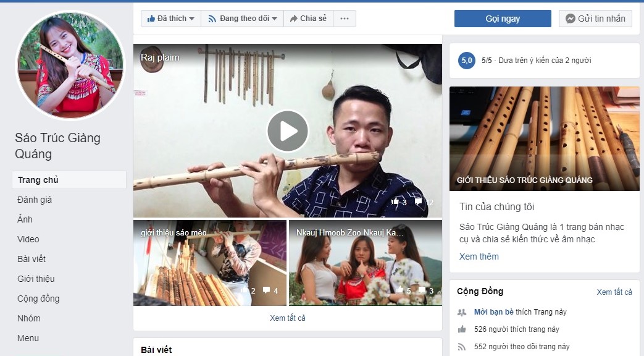Click the Messenger icon in Gửi tin nhắn
The image size is (644, 356).
(x=571, y=19)
